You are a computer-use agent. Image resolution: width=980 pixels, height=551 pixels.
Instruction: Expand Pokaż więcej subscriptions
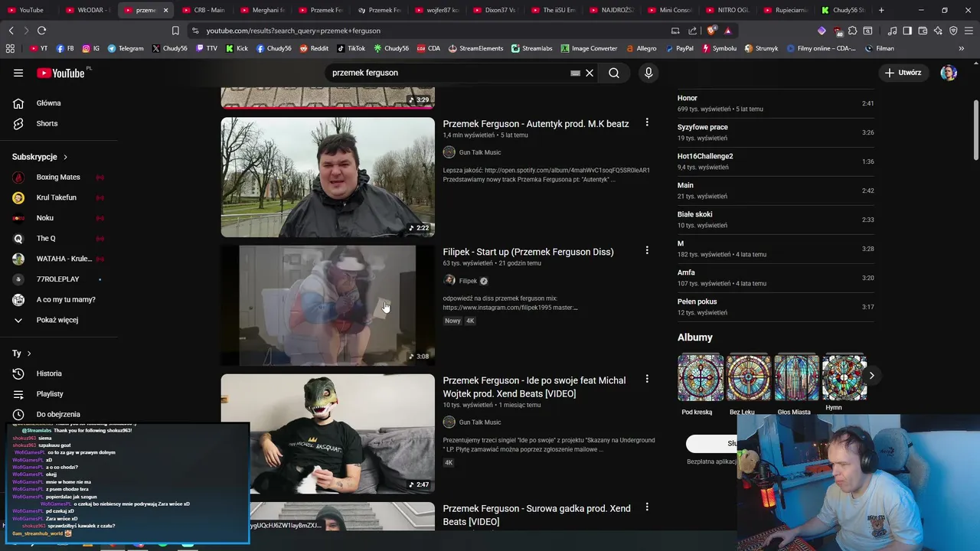57,320
